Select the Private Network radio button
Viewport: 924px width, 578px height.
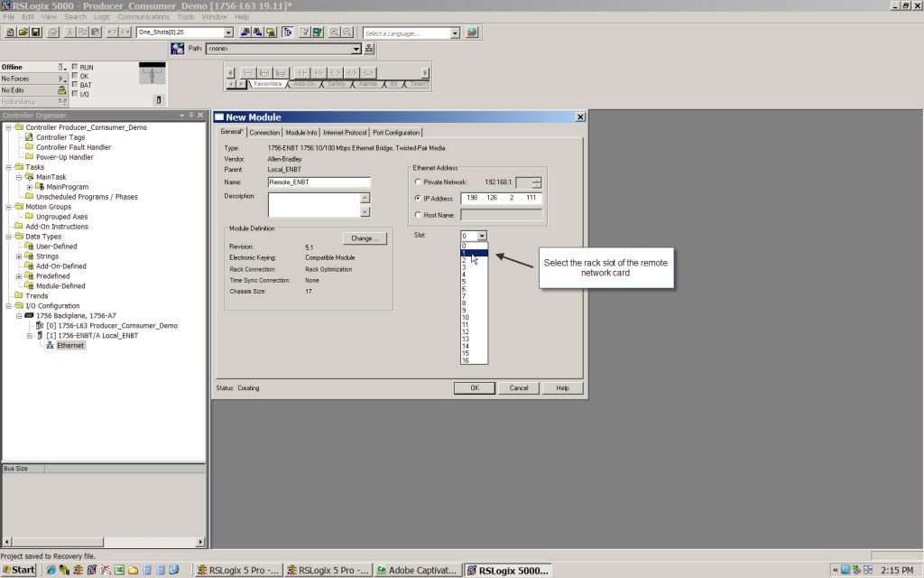[x=419, y=182]
